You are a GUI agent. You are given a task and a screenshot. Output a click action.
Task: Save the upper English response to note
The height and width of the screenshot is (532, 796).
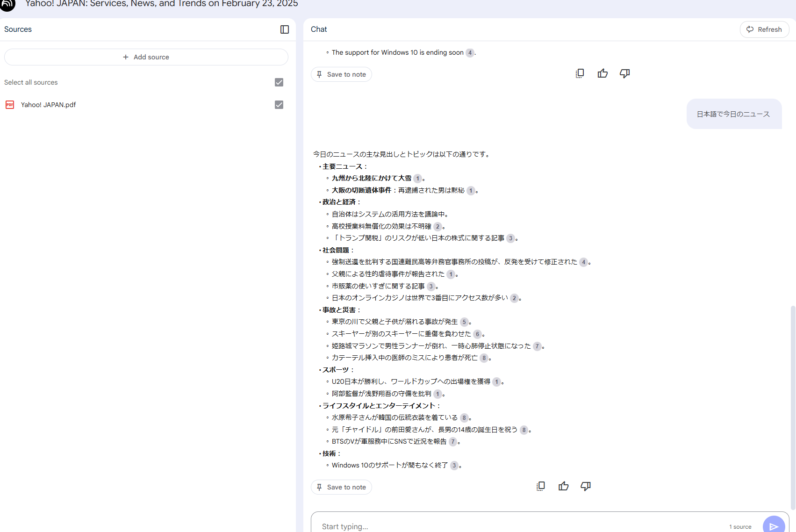coord(341,74)
